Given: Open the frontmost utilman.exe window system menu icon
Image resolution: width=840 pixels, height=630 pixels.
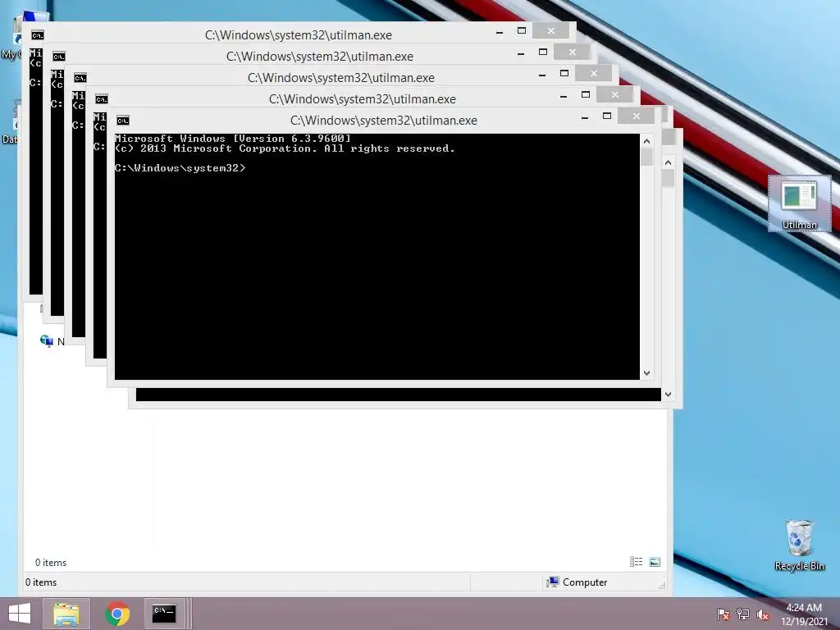Looking at the screenshot, I should tap(123, 121).
